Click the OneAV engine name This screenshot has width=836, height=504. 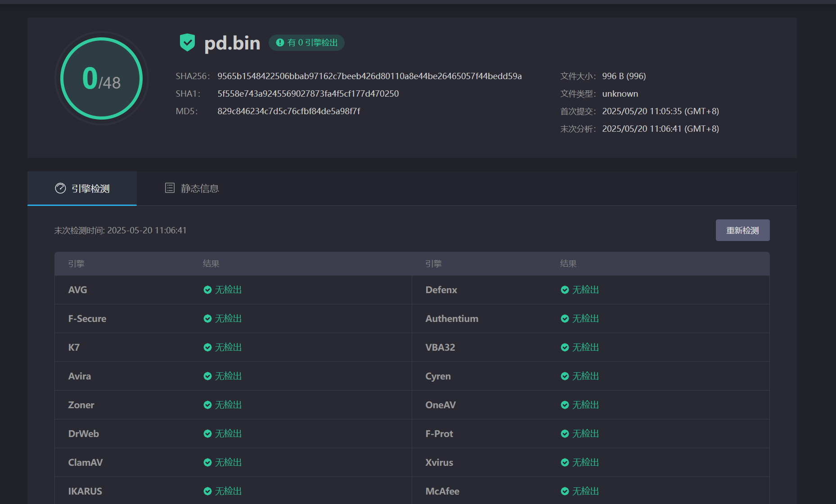point(440,405)
